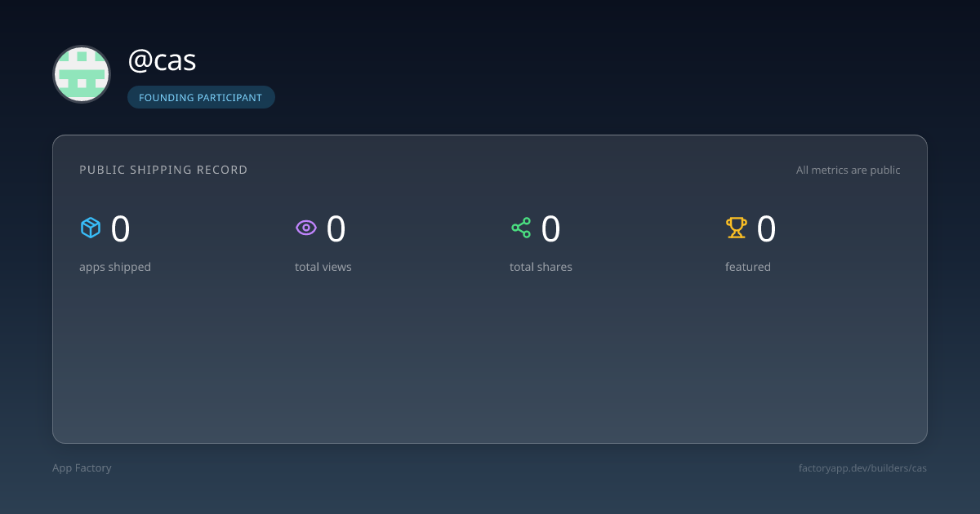Click the 'All metrics are public' note
Viewport: 980px width, 514px height.
(849, 170)
